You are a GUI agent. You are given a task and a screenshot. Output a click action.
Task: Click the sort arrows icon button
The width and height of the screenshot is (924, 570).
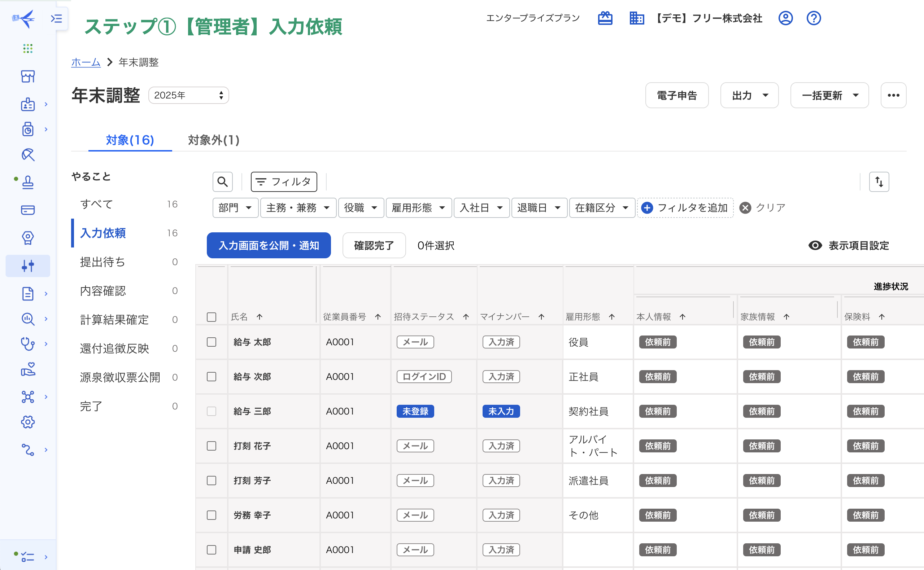(879, 182)
